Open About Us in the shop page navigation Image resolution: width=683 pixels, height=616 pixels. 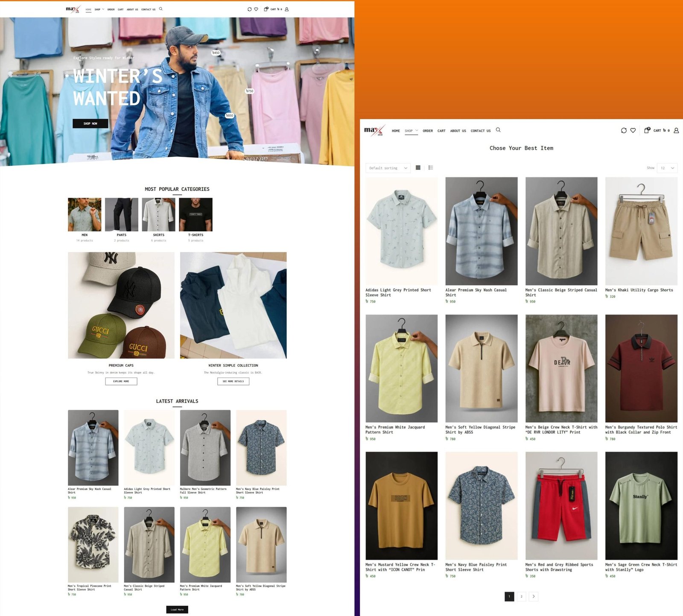458,131
